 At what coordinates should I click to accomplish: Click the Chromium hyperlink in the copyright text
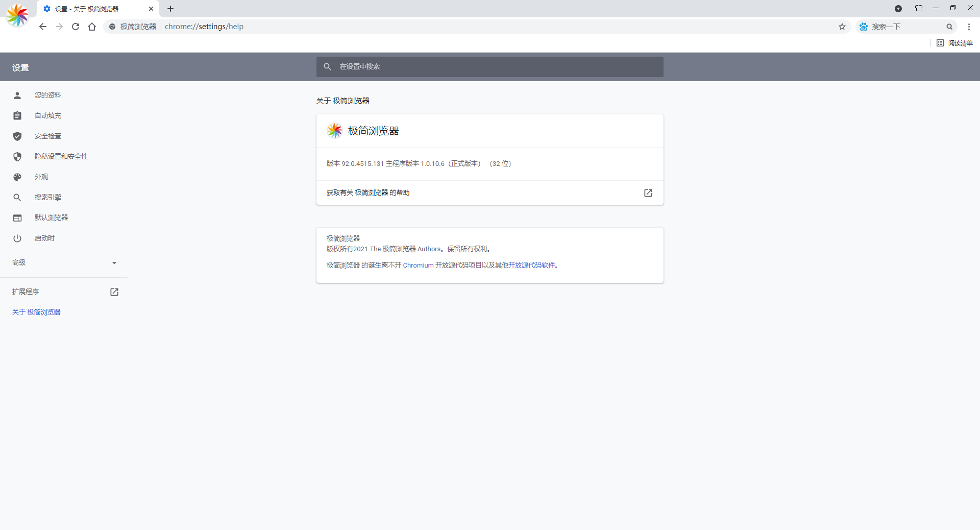(x=418, y=265)
